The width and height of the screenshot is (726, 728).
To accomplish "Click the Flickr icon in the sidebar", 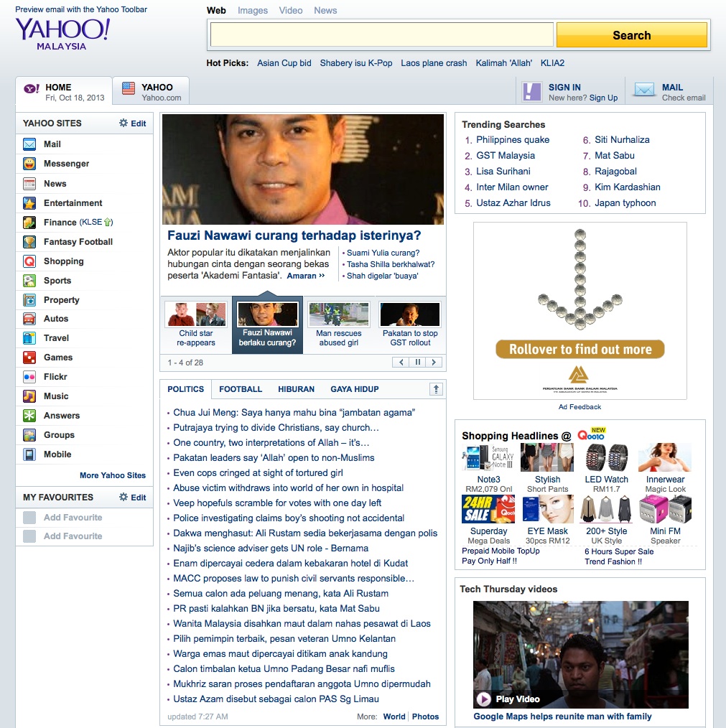I will pyautogui.click(x=29, y=377).
